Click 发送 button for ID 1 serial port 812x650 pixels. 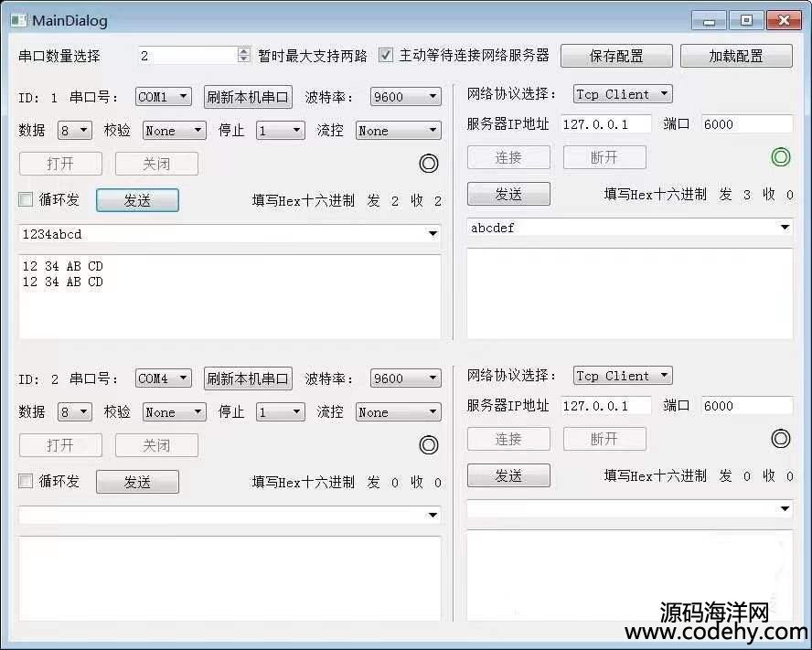[137, 200]
